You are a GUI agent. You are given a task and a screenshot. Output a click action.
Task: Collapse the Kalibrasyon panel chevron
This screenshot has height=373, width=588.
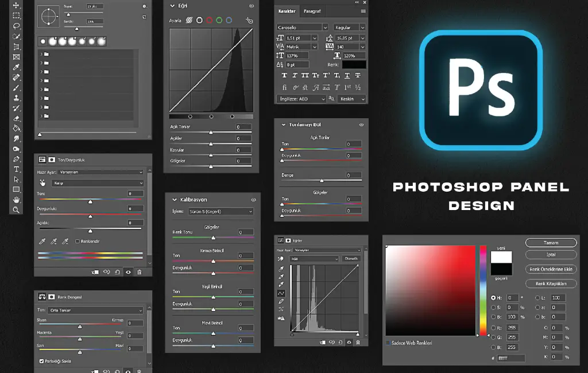[175, 200]
